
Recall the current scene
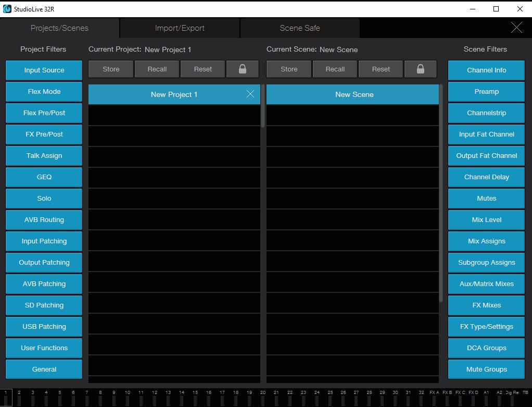[335, 69]
